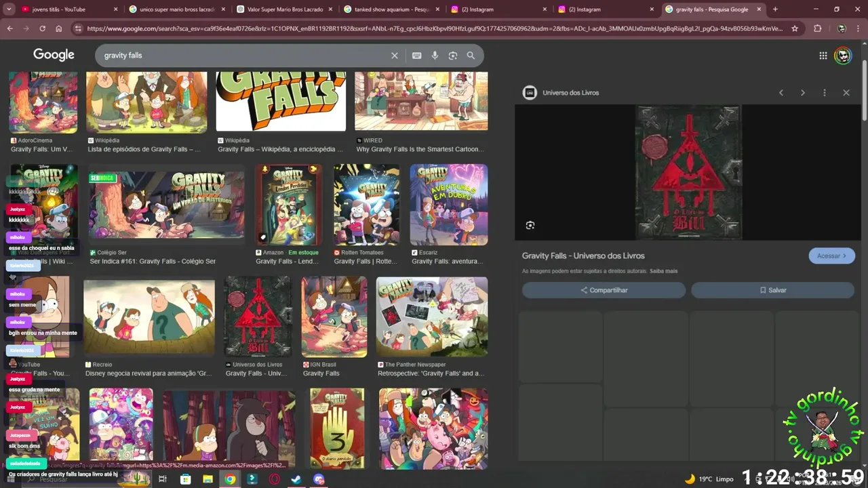
Task: Open Microsoft Store from the taskbar
Action: (x=186, y=479)
